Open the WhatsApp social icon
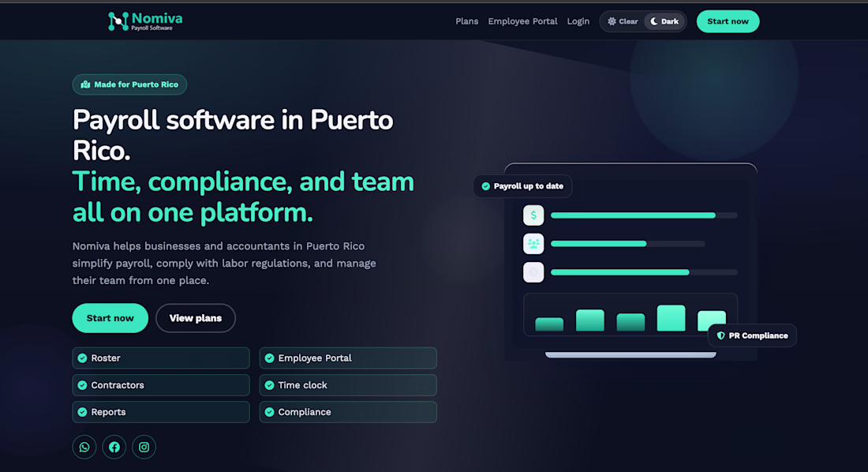The width and height of the screenshot is (868, 472). (x=84, y=447)
